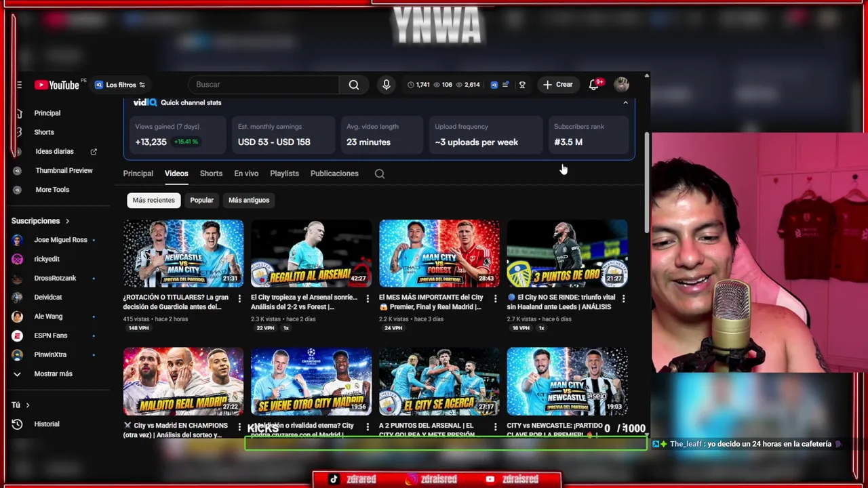Image resolution: width=868 pixels, height=488 pixels.
Task: Open ESPN Fans subscription
Action: 51,335
